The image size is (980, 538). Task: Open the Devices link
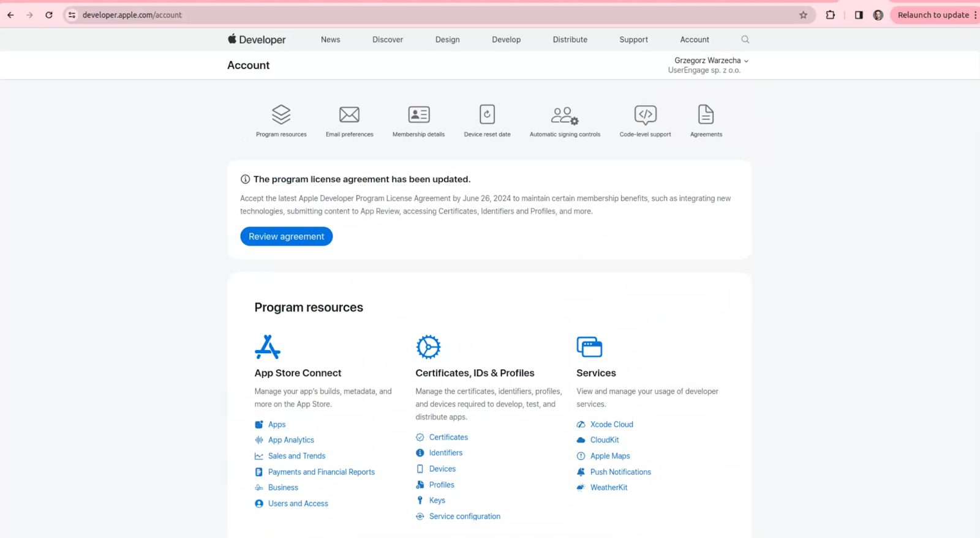pos(442,469)
